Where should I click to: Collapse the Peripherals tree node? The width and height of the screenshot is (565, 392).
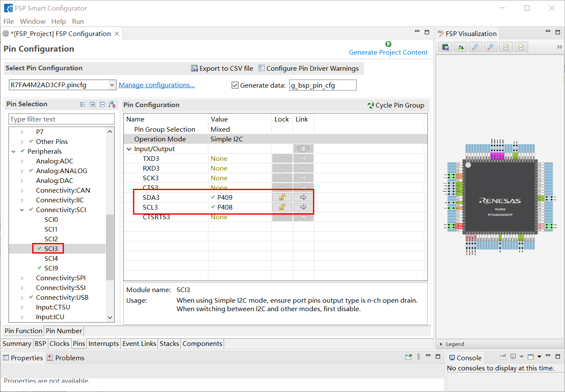(x=14, y=152)
